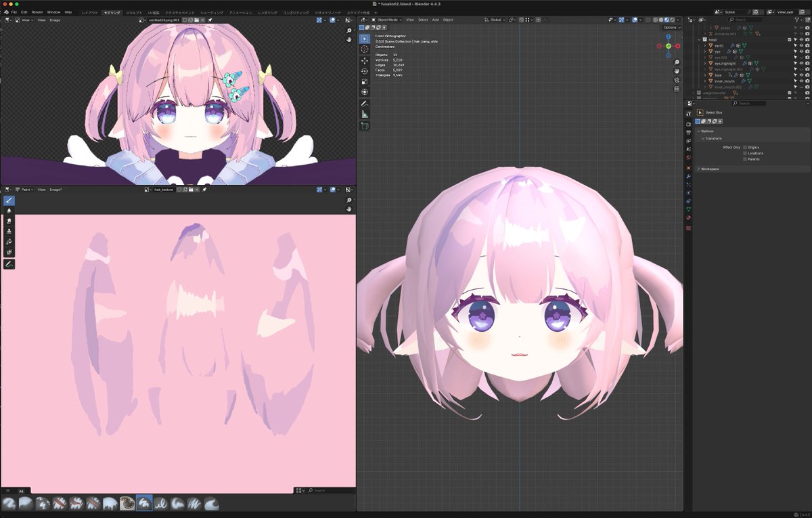The image size is (812, 518).
Task: Toggle visibility eye for inner_mouth object
Action: [801, 81]
